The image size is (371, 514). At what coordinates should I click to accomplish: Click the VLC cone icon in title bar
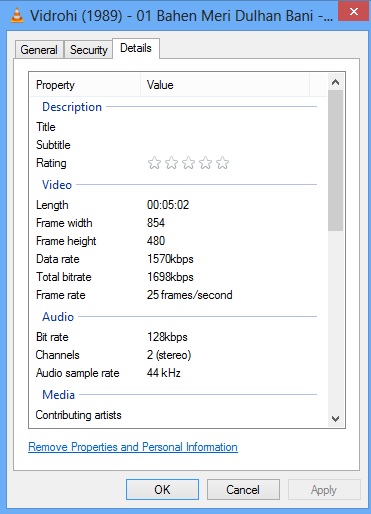tap(17, 15)
